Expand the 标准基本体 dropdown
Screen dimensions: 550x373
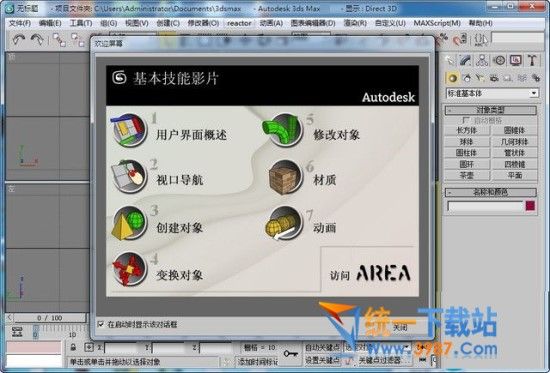[491, 93]
